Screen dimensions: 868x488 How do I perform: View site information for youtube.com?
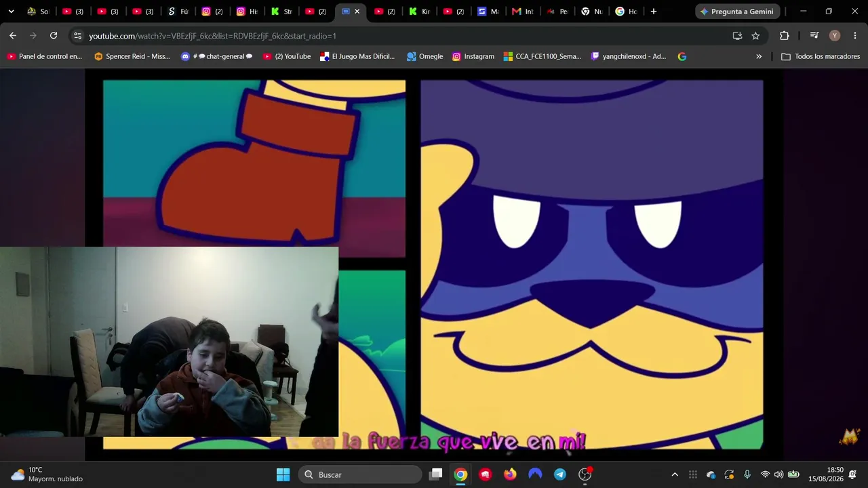coord(77,36)
